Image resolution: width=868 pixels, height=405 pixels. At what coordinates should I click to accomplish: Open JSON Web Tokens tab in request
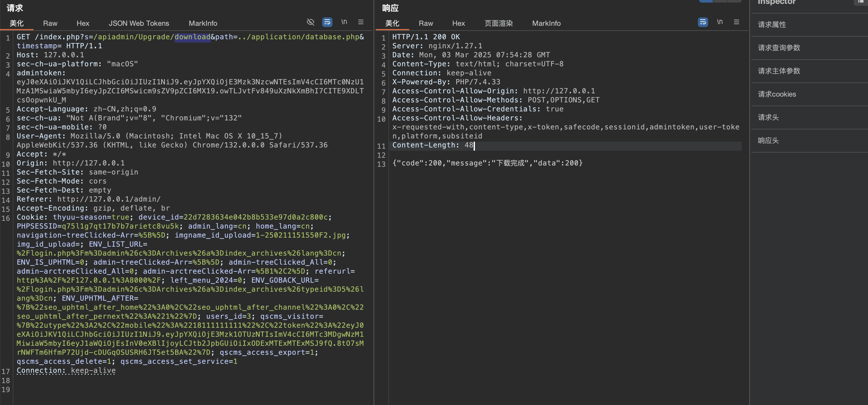(x=139, y=23)
